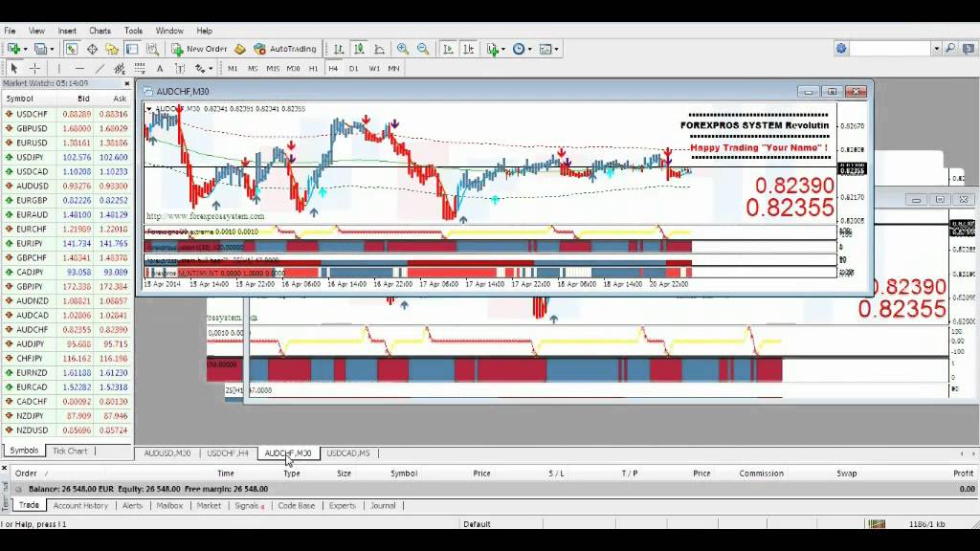The width and height of the screenshot is (980, 551).
Task: Switch to Line Chart display icon
Action: (x=379, y=49)
